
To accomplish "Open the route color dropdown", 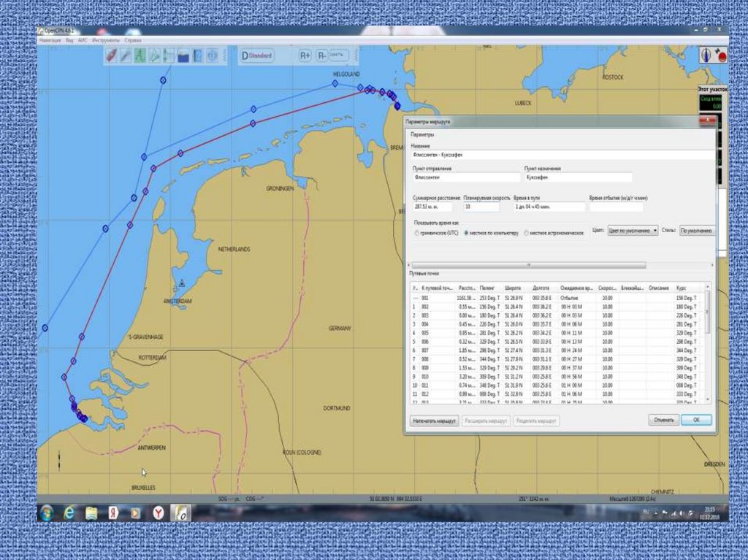I will point(632,230).
